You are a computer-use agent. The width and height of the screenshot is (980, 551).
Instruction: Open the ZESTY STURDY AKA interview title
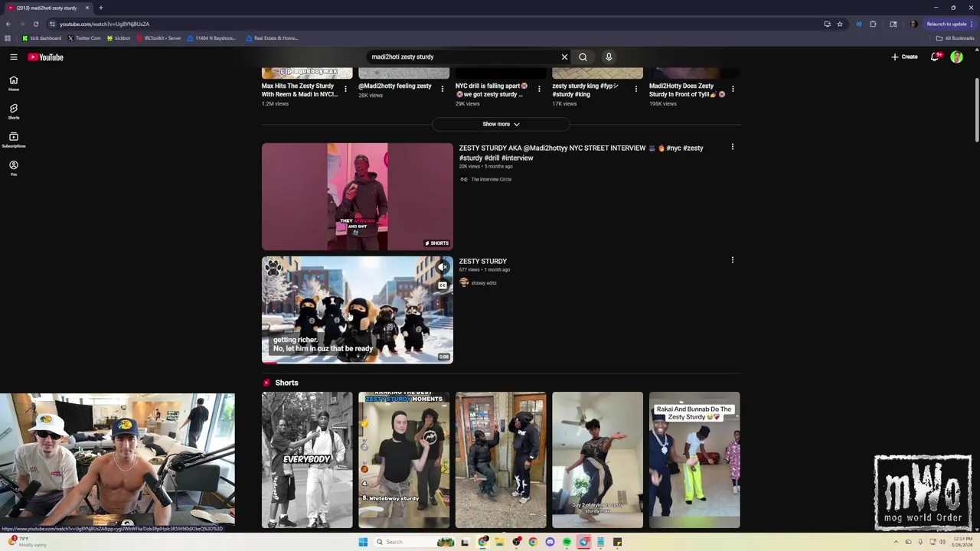pyautogui.click(x=581, y=153)
